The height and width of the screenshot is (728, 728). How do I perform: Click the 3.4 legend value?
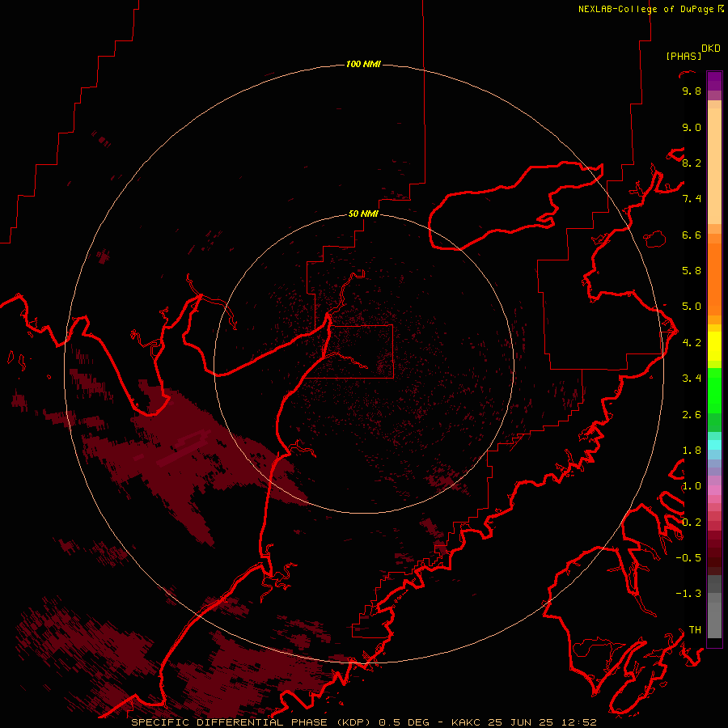point(692,379)
